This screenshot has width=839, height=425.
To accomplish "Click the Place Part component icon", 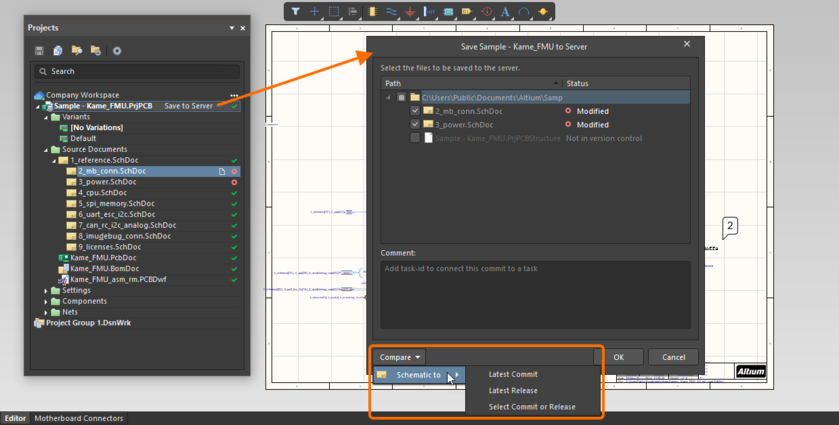I will click(372, 12).
